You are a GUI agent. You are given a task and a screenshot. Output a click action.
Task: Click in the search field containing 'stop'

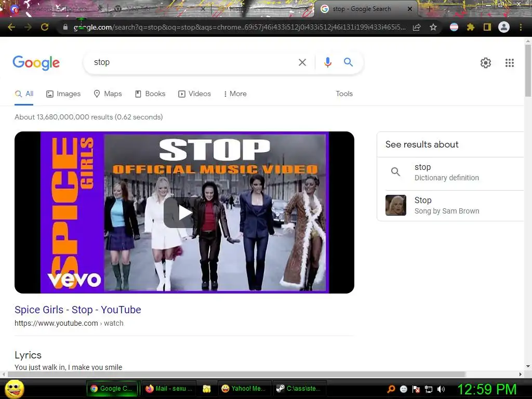pos(190,62)
